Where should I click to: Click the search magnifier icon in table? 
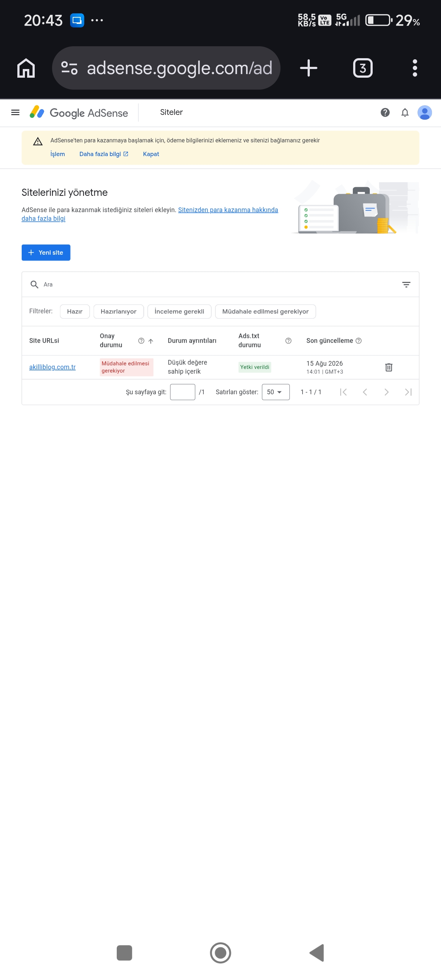pyautogui.click(x=34, y=284)
